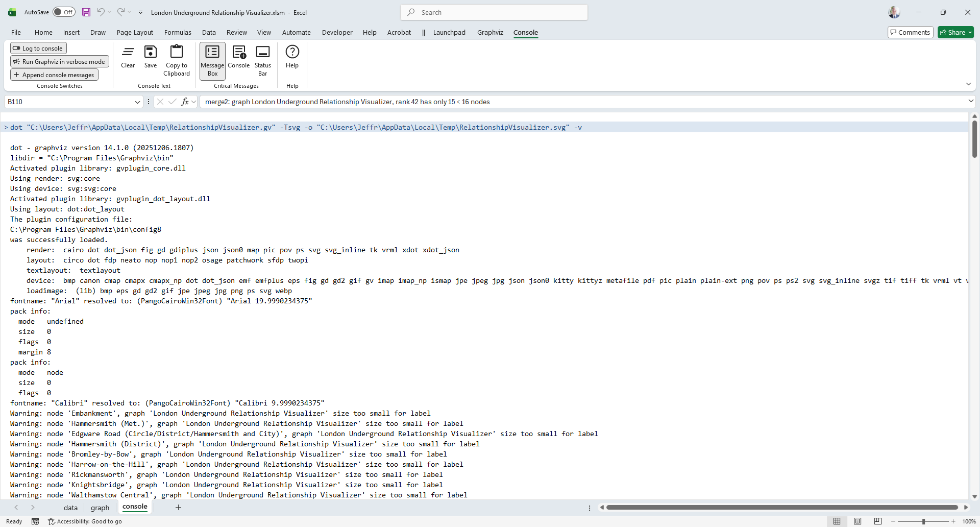The height and width of the screenshot is (527, 980).
Task: Collapse the ribbon with the chevron
Action: [968, 84]
